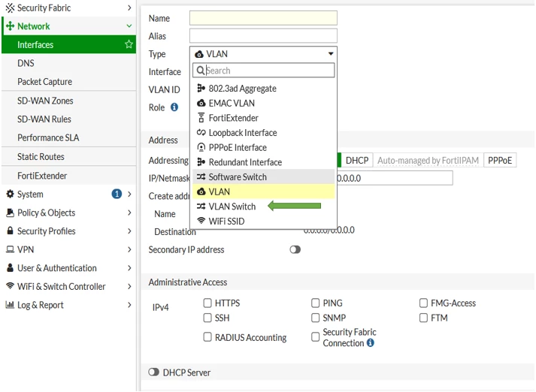
Task: Expand the Policy & Objects chevron
Action: tap(129, 213)
